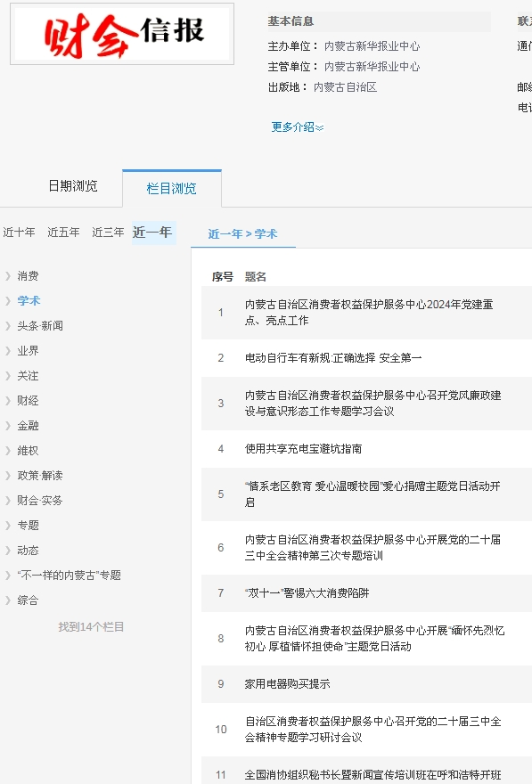The width and height of the screenshot is (532, 784).
Task: Click 主办单位 value 内蒙古新华报业中心
Action: point(372,46)
